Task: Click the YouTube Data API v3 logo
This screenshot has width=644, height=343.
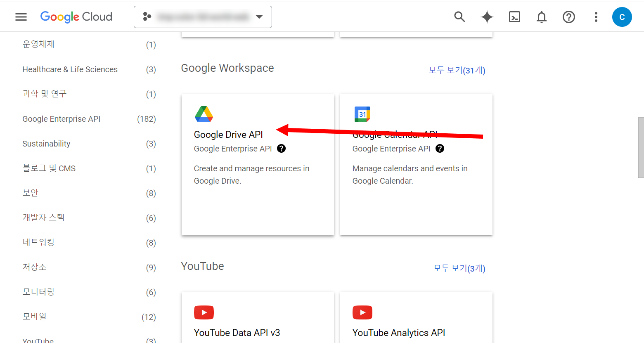Action: click(204, 312)
